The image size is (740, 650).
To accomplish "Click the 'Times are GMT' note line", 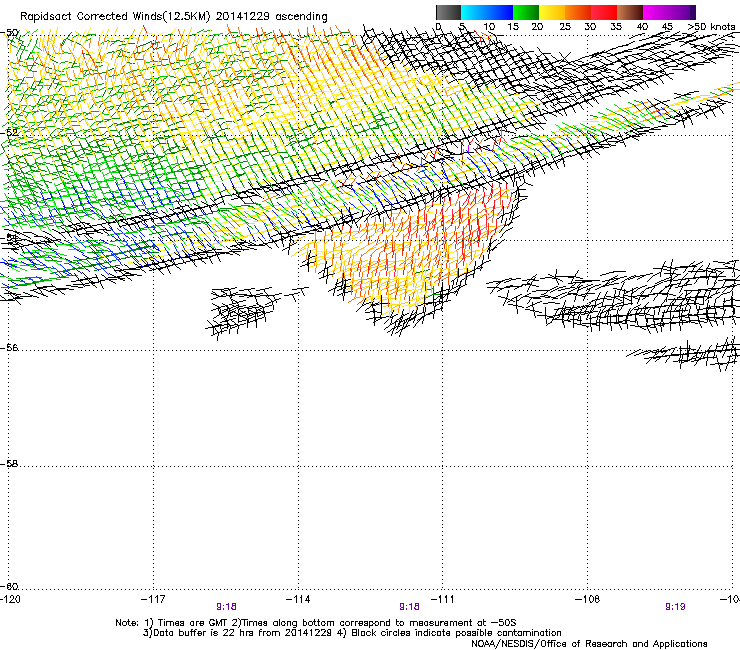I will tap(316, 623).
